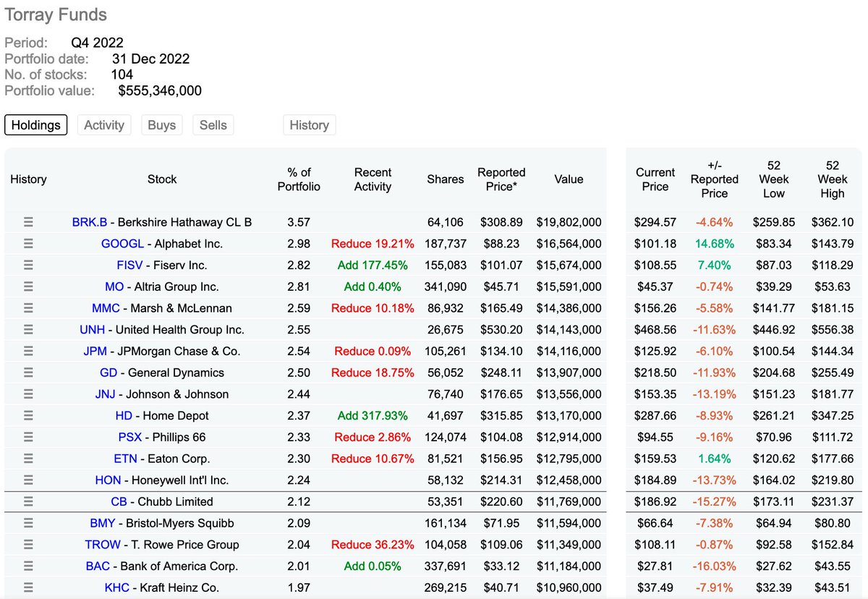Open the TROW ticker link
The height and width of the screenshot is (599, 868).
pyautogui.click(x=103, y=544)
